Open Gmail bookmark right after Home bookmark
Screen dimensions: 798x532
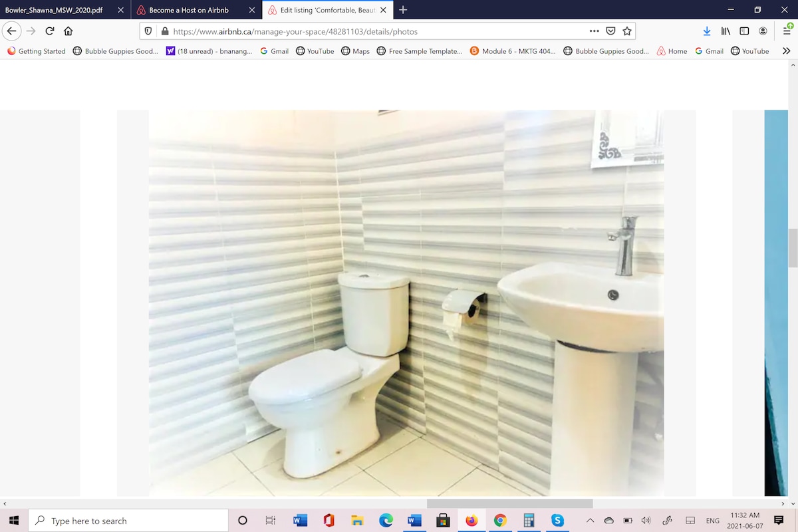[709, 51]
